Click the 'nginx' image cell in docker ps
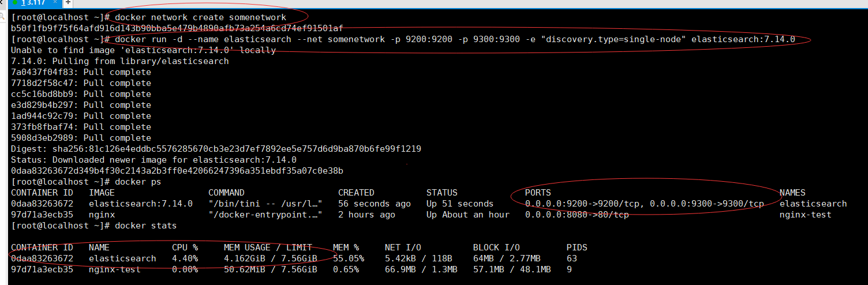868x285 pixels. pos(102,215)
